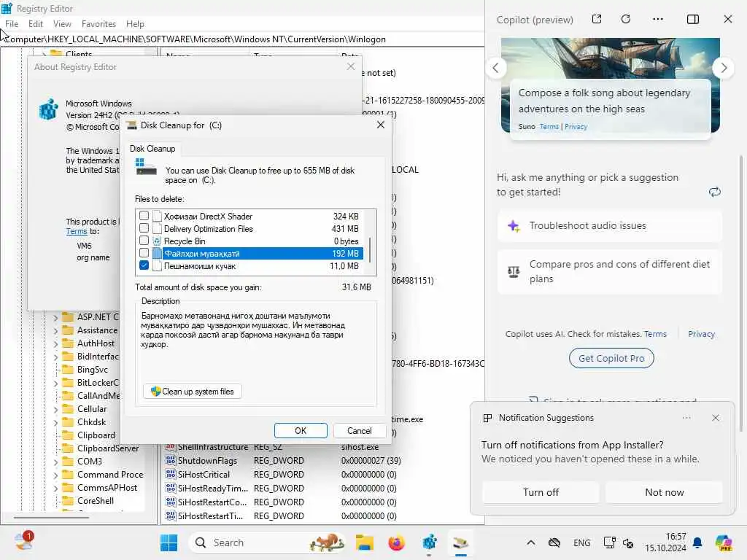Show next Copilot suggestion card
This screenshot has width=747, height=560.
point(724,68)
